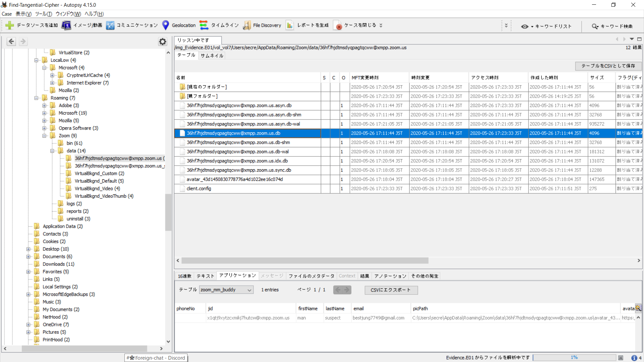Sort by the サイズ column header

click(x=602, y=78)
